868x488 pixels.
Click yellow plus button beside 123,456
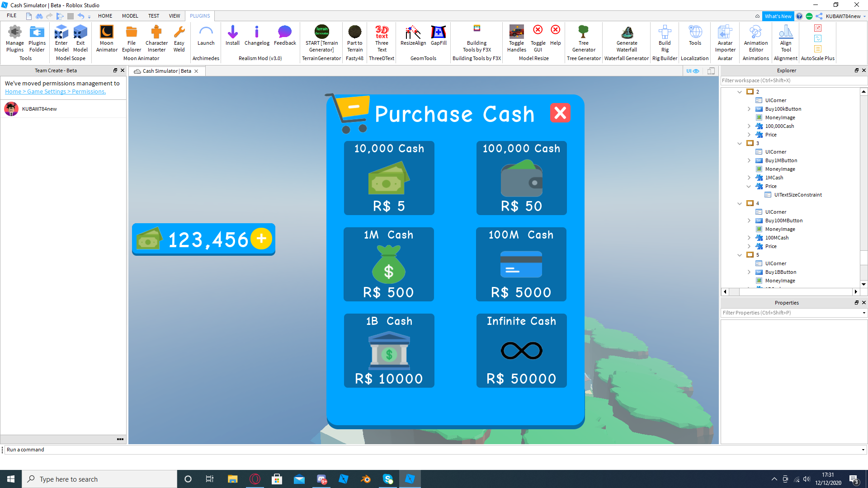(261, 239)
